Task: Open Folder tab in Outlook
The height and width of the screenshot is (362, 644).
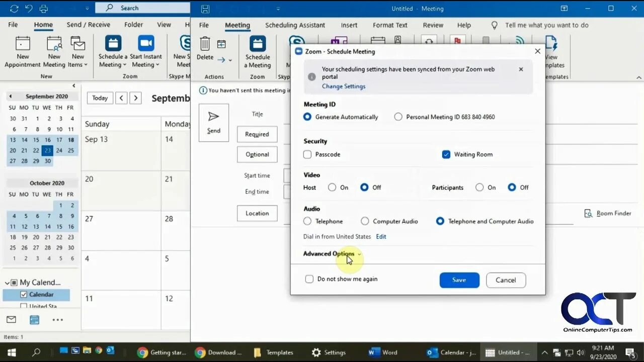Action: (133, 25)
